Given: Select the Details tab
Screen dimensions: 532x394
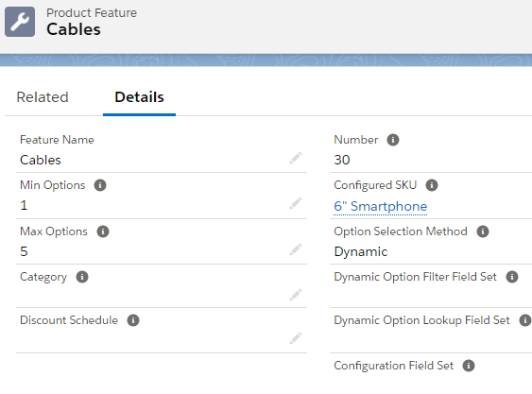Looking at the screenshot, I should (x=139, y=97).
